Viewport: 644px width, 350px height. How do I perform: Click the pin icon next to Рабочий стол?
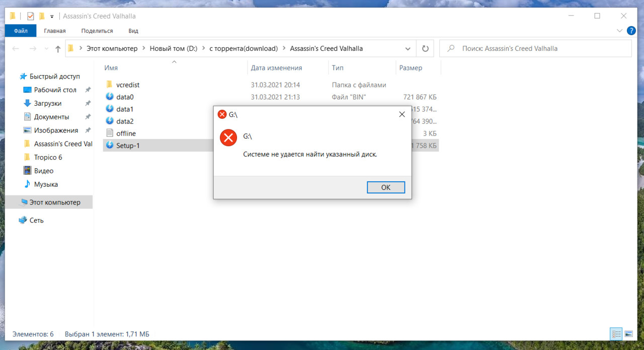pyautogui.click(x=88, y=90)
